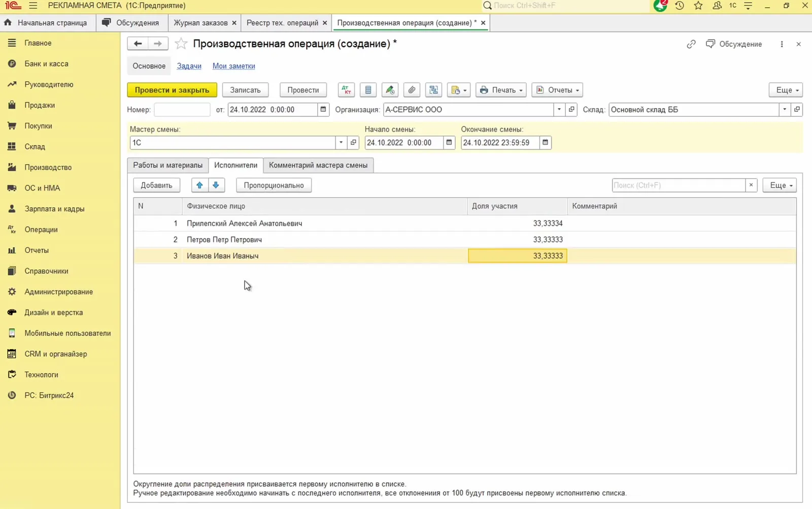This screenshot has height=509, width=812.
Task: Open Производство section in sidebar
Action: 48,167
